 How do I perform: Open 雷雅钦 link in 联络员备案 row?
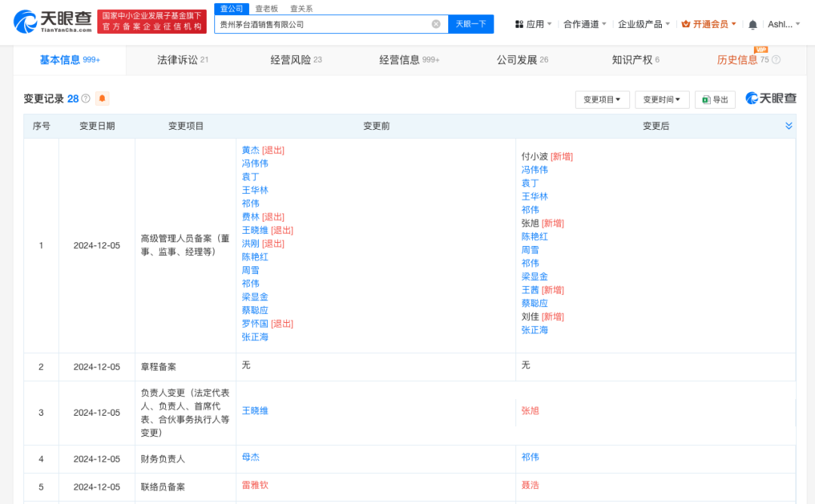click(x=255, y=485)
